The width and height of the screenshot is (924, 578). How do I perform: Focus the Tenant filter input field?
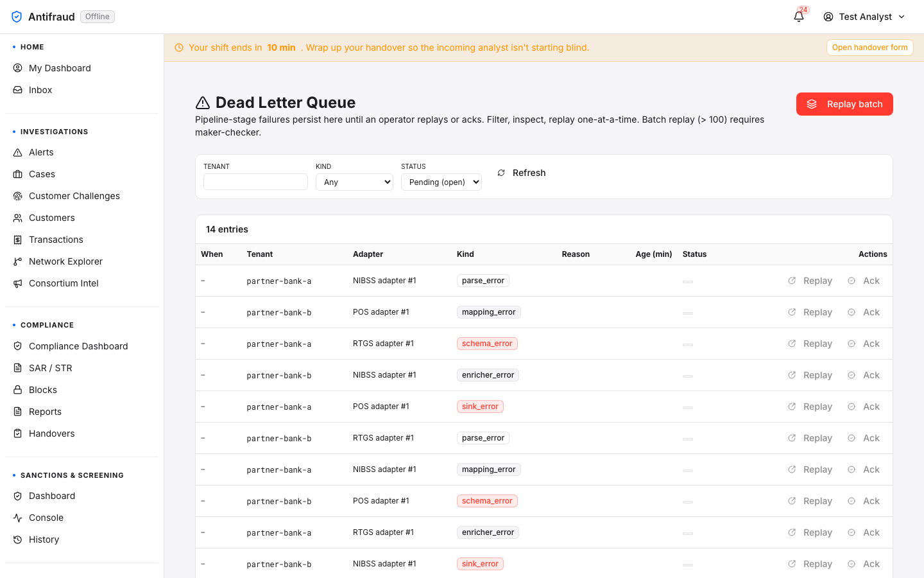point(255,182)
